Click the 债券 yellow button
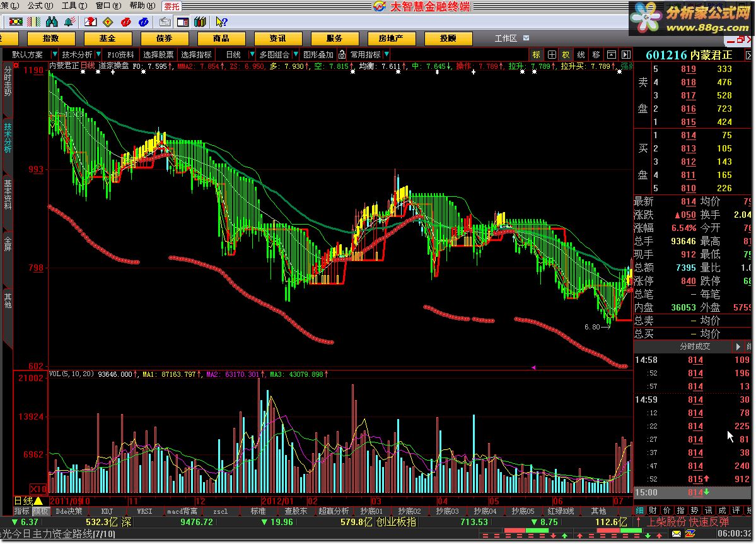The height and width of the screenshot is (544, 756). [165, 38]
